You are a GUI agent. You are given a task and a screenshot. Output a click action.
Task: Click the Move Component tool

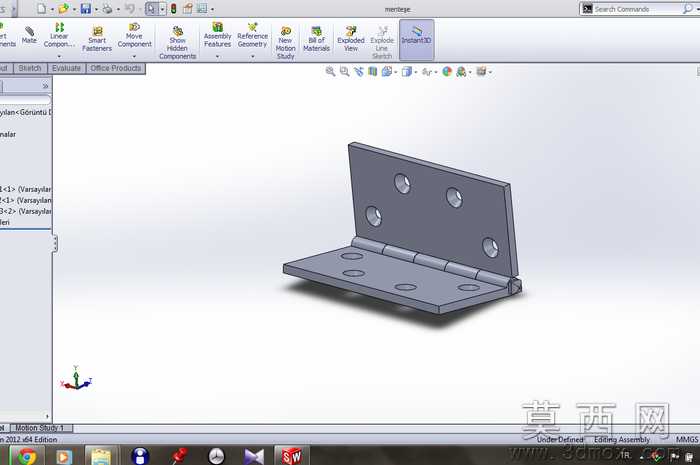[134, 35]
